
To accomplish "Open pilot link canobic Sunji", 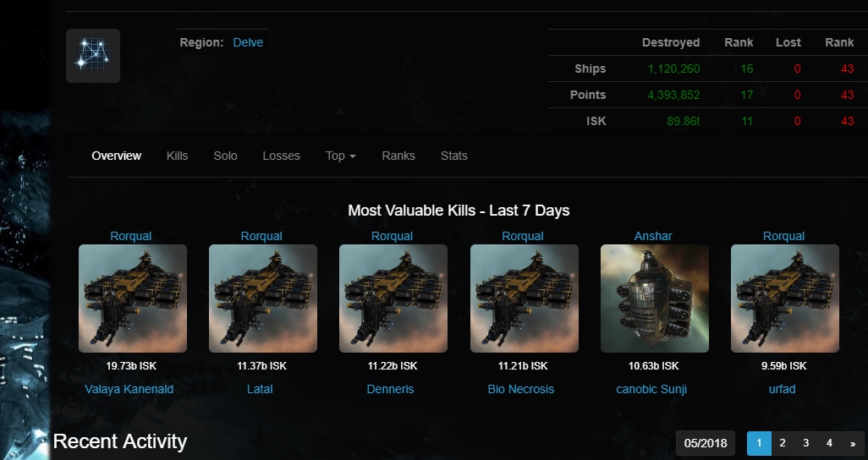I will pyautogui.click(x=651, y=389).
